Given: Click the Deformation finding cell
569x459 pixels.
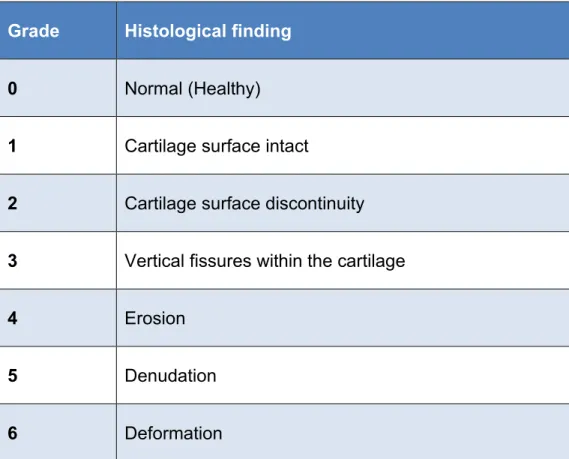Looking at the screenshot, I should tap(343, 432).
